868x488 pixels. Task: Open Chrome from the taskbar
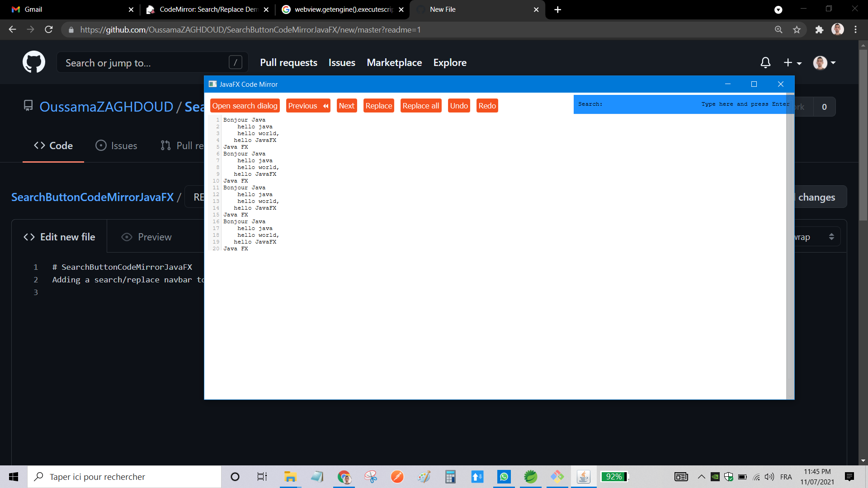344,476
